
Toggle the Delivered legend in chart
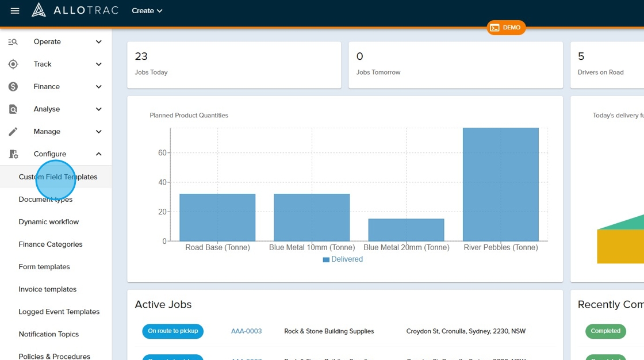coord(343,259)
